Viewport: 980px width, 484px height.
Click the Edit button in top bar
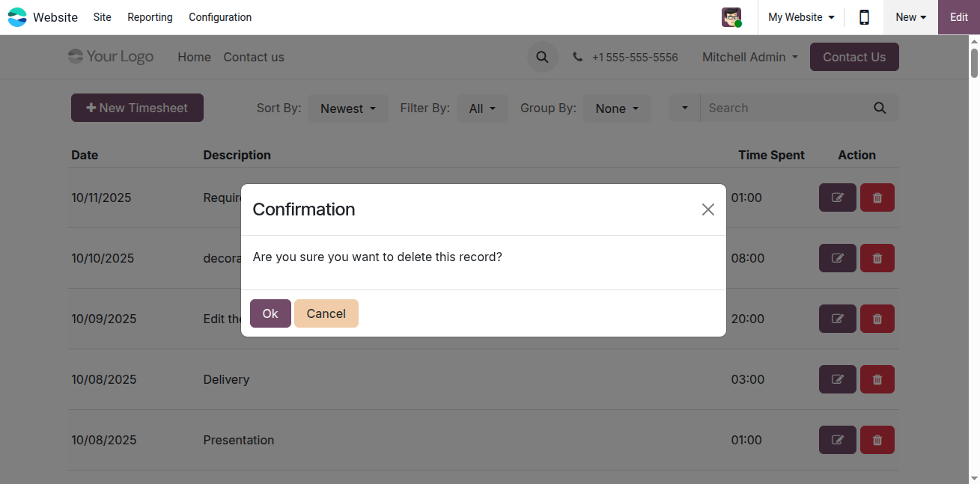959,17
